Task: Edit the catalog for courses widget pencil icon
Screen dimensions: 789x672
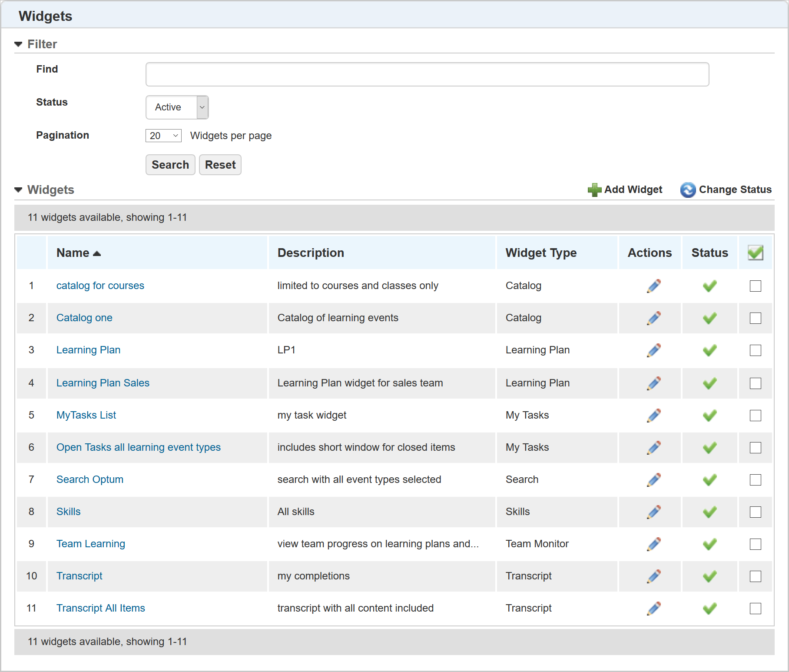Action: point(653,286)
